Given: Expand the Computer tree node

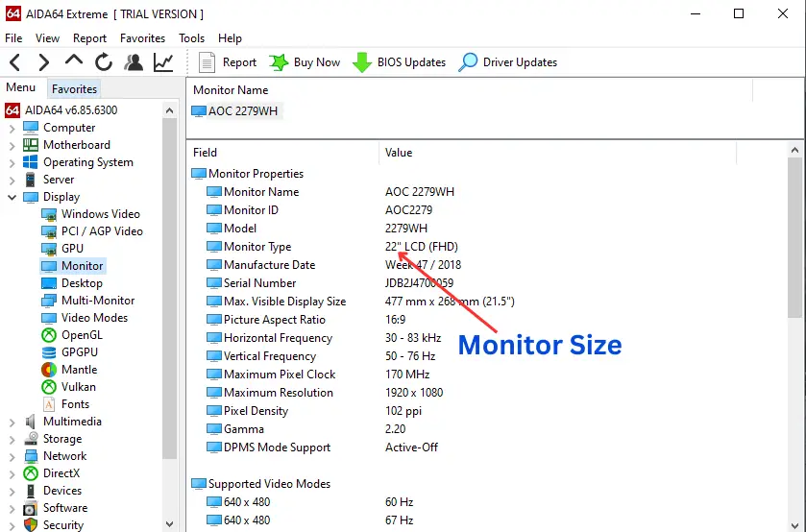Looking at the screenshot, I should tap(12, 128).
